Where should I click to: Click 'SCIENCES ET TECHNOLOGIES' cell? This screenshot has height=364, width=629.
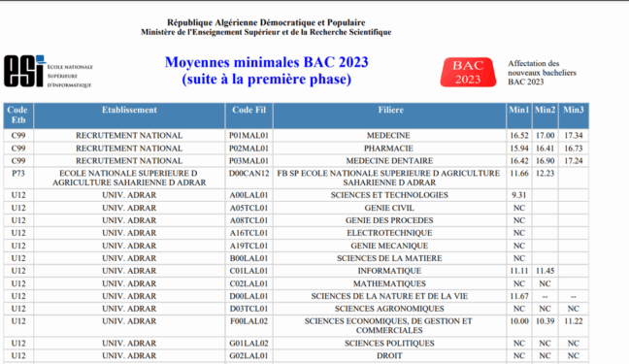[x=389, y=195]
